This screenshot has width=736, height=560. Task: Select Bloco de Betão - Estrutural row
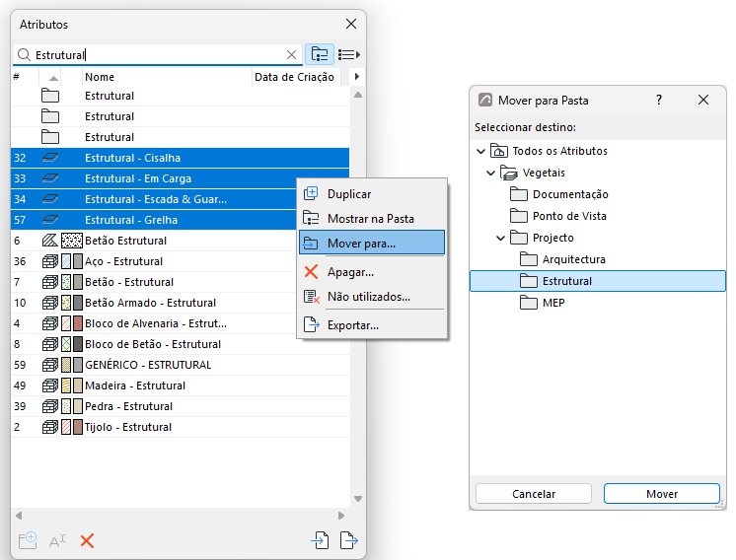pos(181,344)
